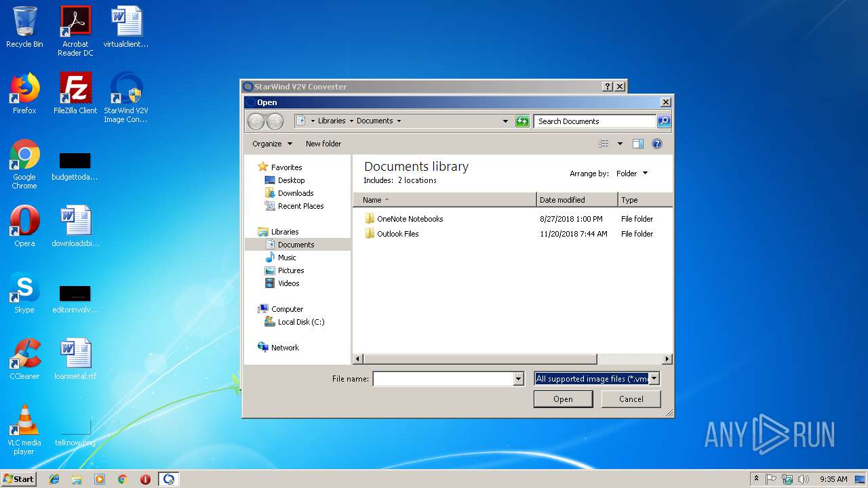This screenshot has height=488, width=868.
Task: Show hidden system tray icons arrow
Action: (x=756, y=479)
